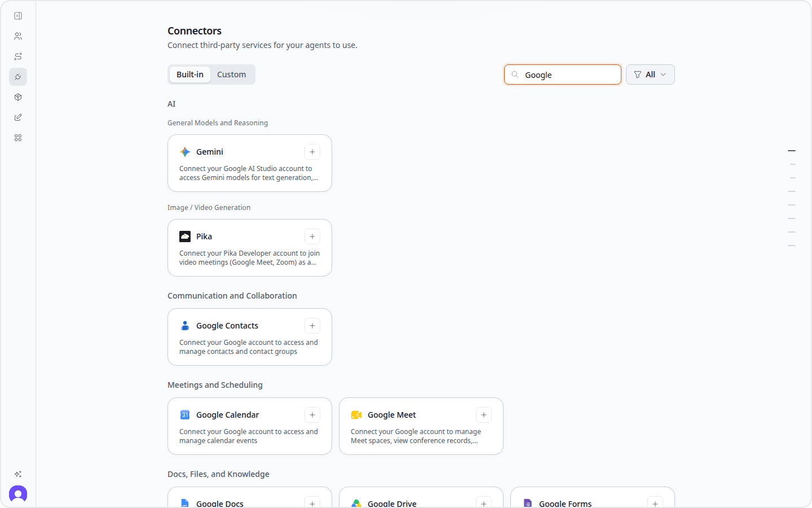Click the magnifier icon in the search box
Image resolution: width=812 pixels, height=508 pixels.
pos(515,75)
